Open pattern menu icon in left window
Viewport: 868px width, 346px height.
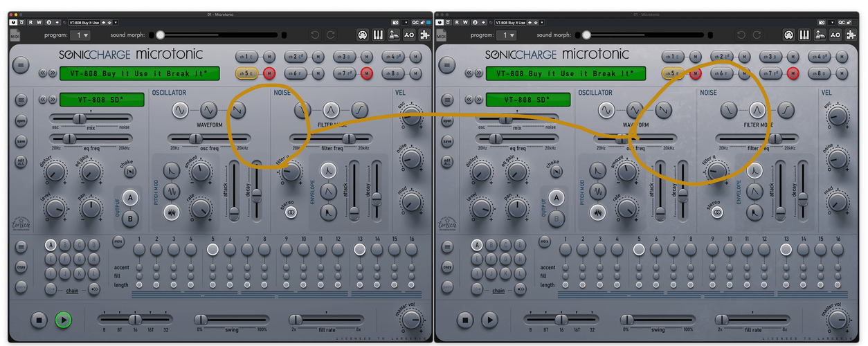tap(21, 246)
